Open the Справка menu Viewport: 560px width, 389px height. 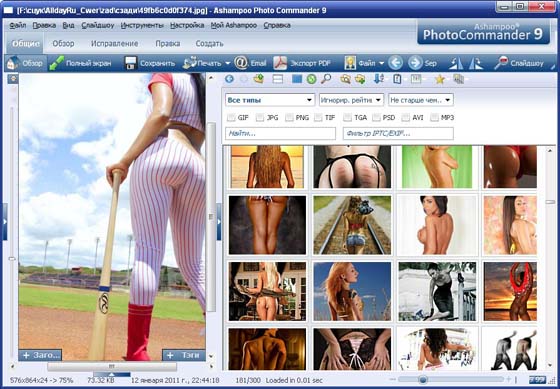pyautogui.click(x=277, y=25)
